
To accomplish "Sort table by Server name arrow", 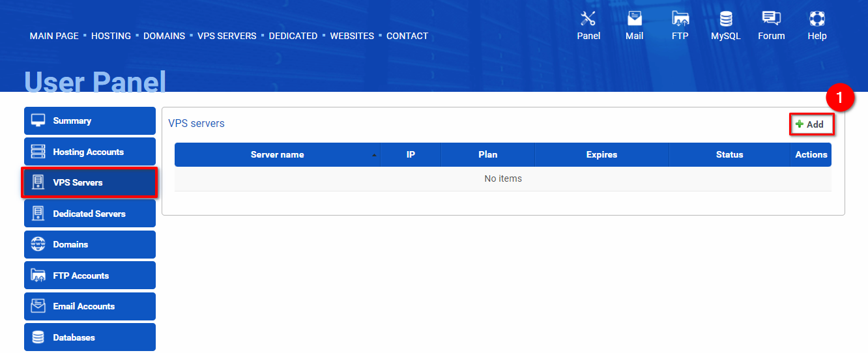I will pos(374,155).
